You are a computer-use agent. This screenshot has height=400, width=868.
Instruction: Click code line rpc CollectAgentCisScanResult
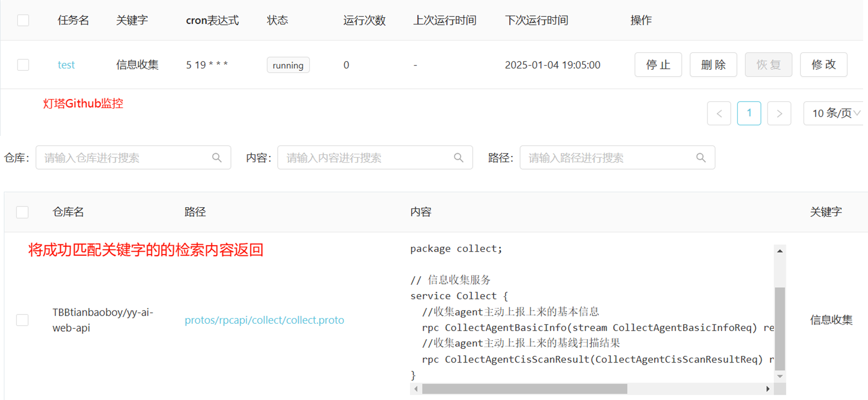tap(597, 359)
